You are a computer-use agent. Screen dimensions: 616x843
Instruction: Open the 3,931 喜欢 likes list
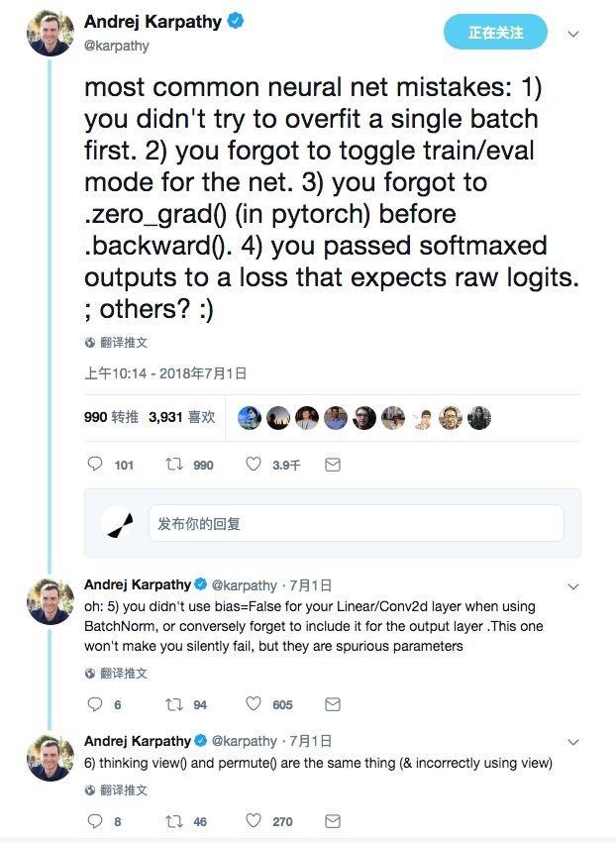[x=181, y=418]
